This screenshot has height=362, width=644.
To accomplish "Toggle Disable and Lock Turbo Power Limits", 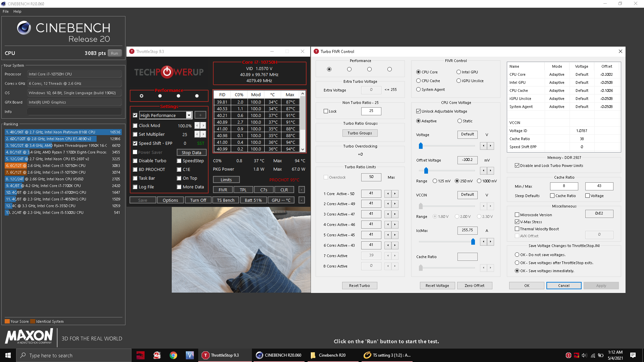I will click(517, 166).
